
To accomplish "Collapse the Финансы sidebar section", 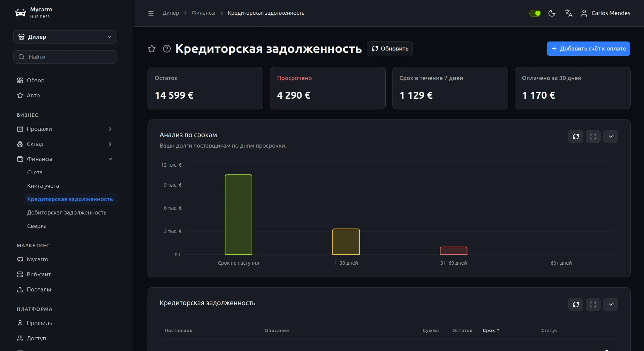I will (x=65, y=159).
